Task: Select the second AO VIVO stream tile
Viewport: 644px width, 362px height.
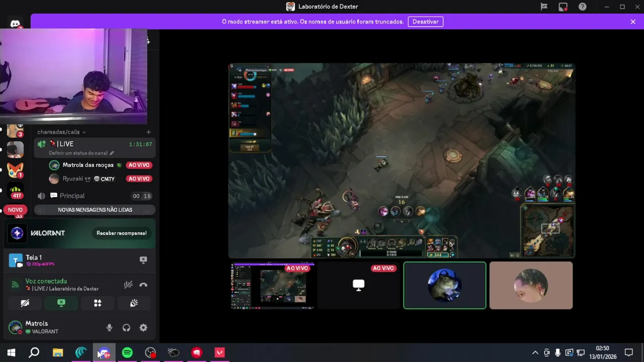Action: click(x=359, y=285)
